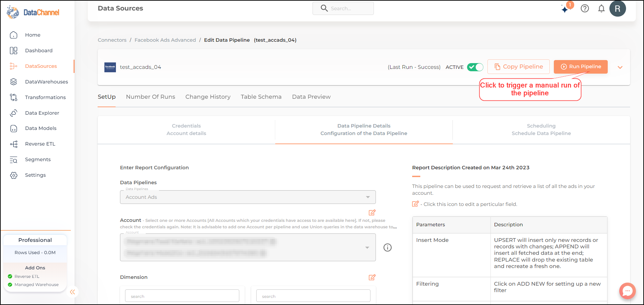
Task: Go to the Credentials Account details step
Action: tap(186, 130)
